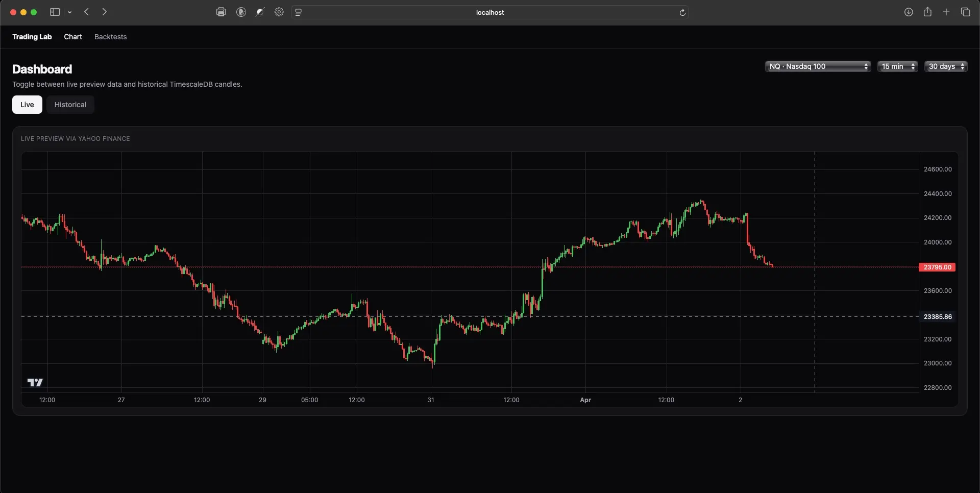Open the print dialog icon
Screen dimensions: 980x493
(221, 12)
